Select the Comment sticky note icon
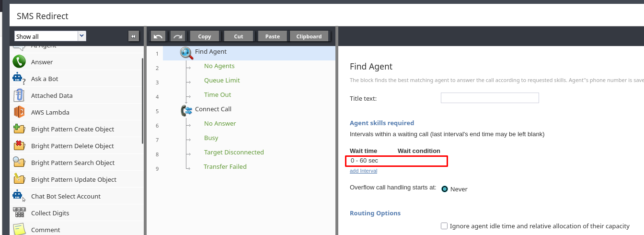 tap(19, 229)
